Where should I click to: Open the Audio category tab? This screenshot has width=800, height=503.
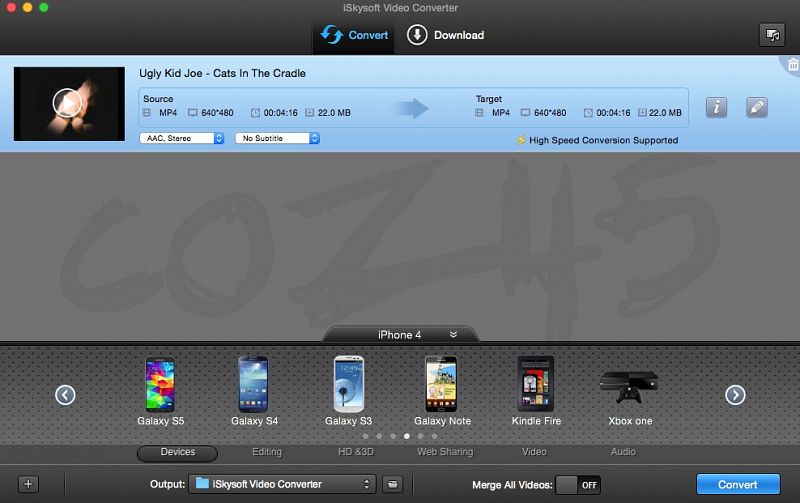point(623,452)
